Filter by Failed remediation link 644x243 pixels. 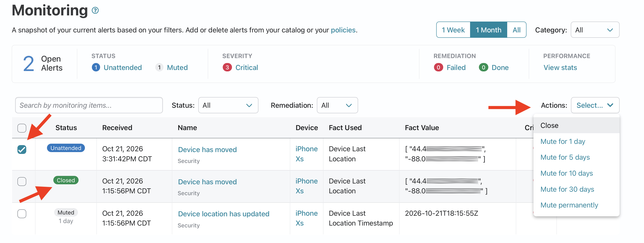(456, 68)
